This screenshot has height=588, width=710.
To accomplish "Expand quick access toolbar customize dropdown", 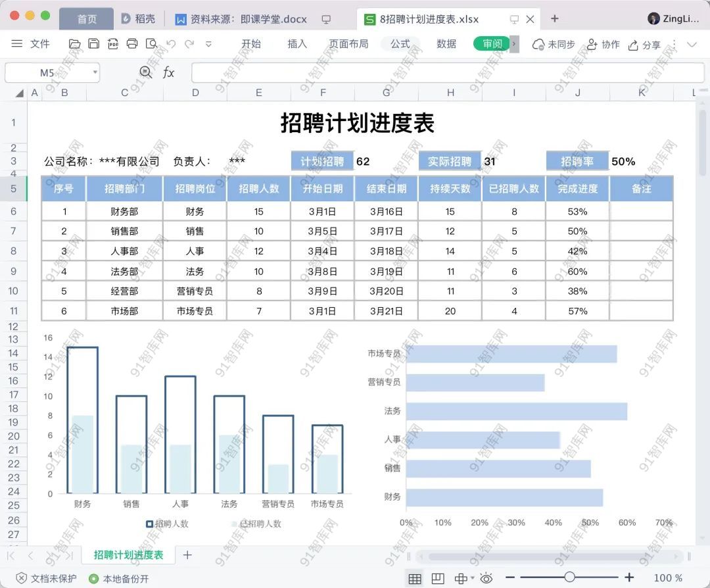I will [x=209, y=44].
